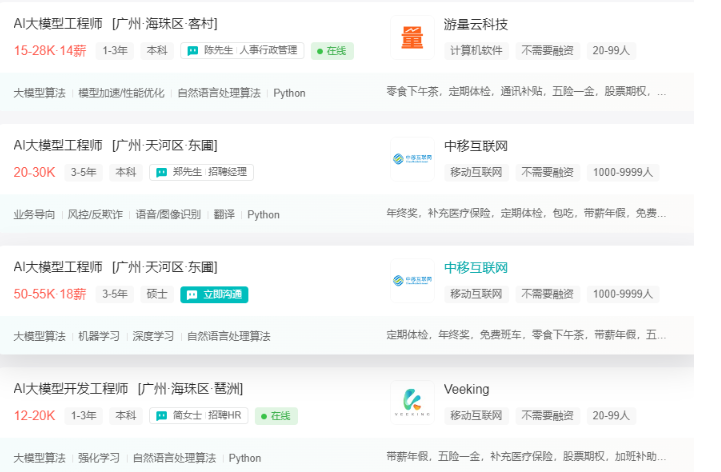
Task: Click 模型加速/性能优化 skill tag
Action: (x=121, y=93)
